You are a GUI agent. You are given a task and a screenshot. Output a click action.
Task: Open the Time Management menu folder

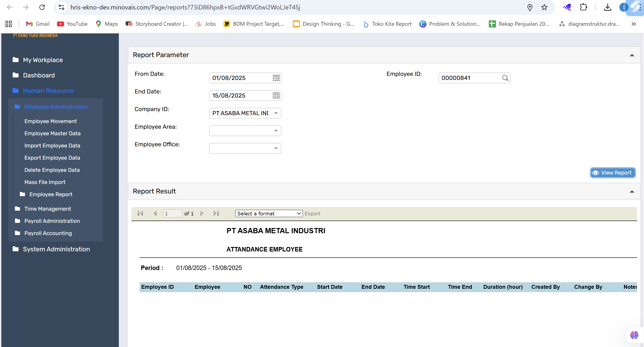[47, 209]
